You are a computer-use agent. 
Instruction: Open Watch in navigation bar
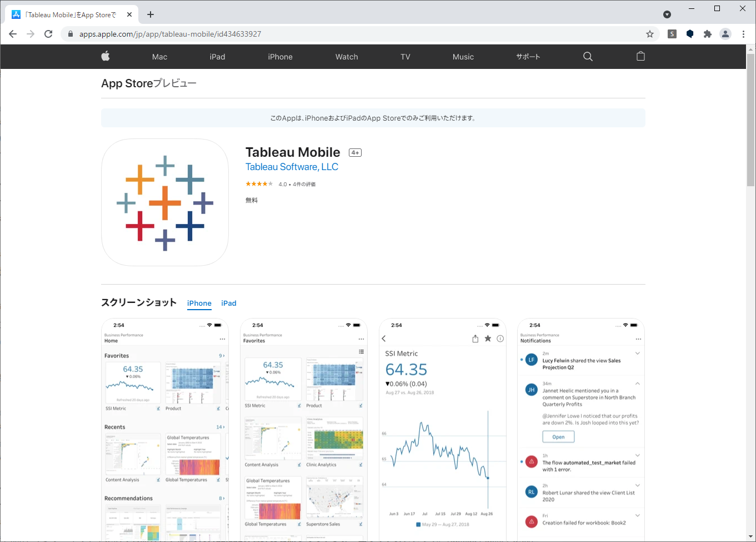tap(347, 57)
